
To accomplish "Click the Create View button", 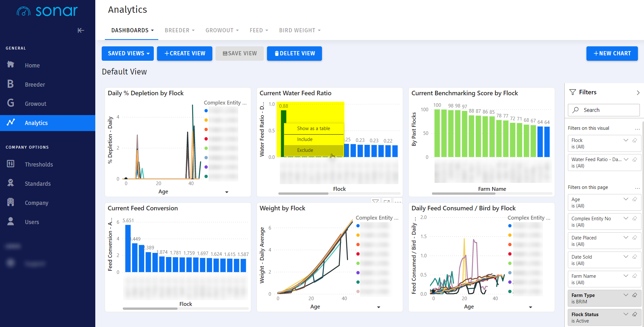I will point(185,53).
